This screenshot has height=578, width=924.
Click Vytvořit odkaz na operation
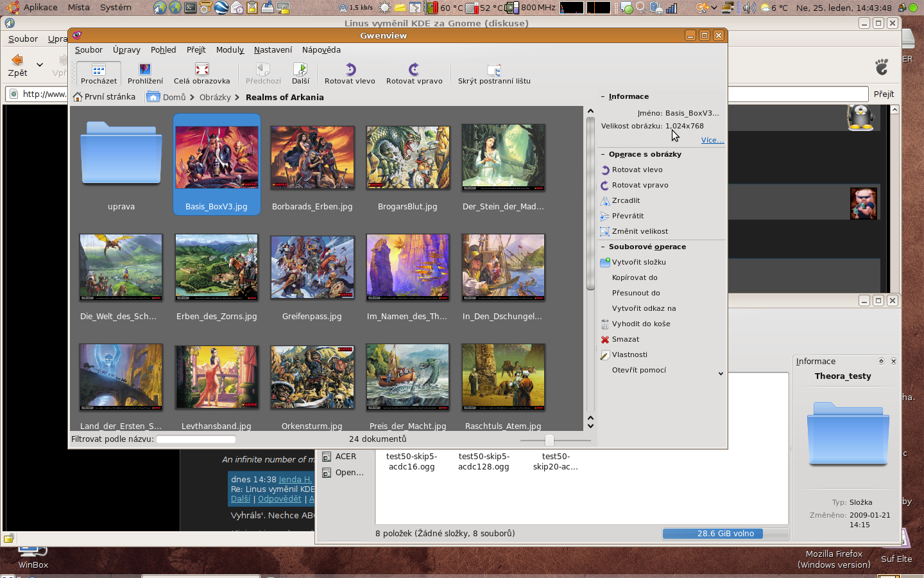[x=644, y=308]
